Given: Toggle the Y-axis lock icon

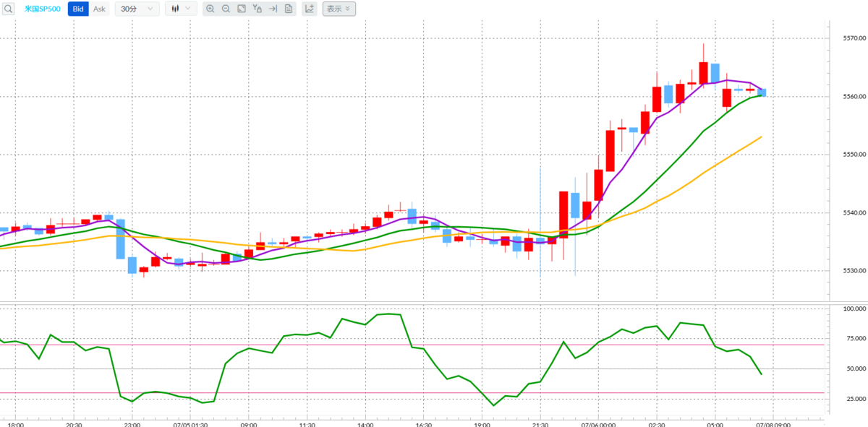Looking at the screenshot, I should tap(257, 9).
